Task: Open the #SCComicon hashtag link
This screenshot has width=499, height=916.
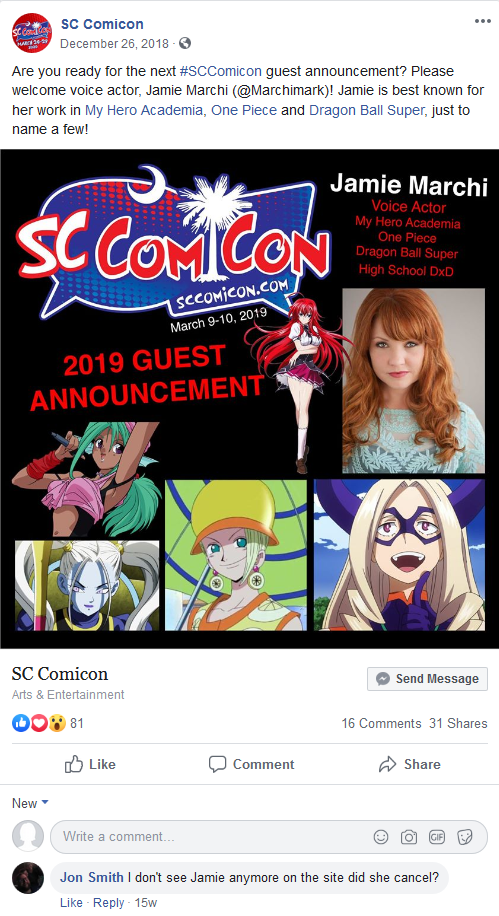Action: pyautogui.click(x=220, y=71)
